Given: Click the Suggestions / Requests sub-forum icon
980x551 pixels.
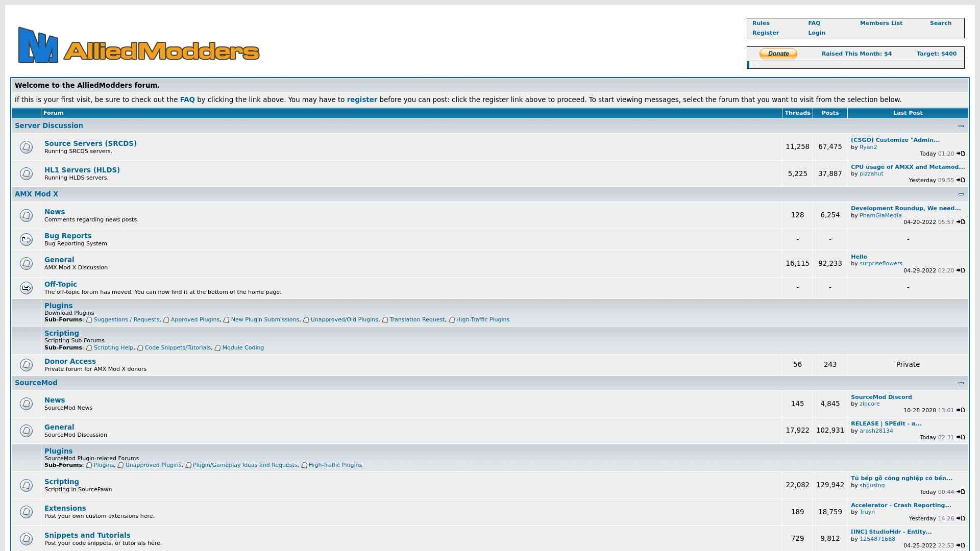Looking at the screenshot, I should coord(89,320).
